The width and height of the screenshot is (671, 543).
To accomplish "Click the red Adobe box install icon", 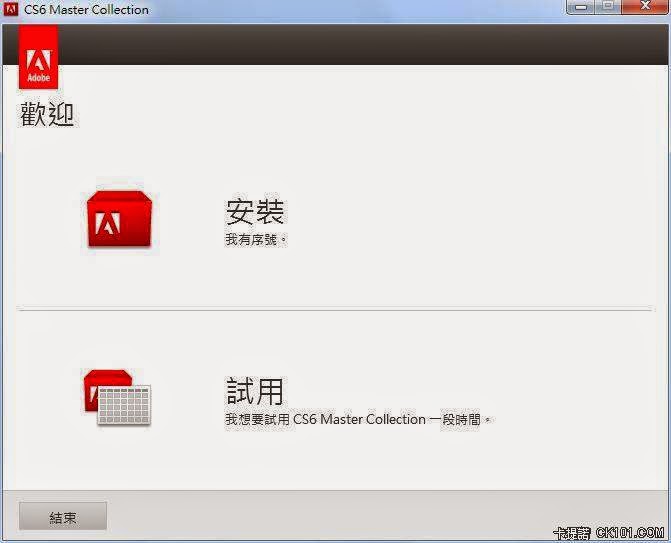I will [x=119, y=219].
